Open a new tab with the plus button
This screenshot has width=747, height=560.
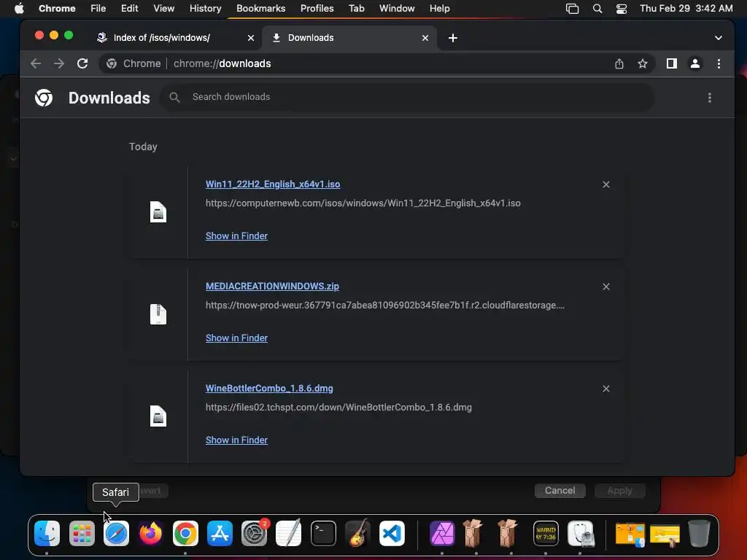pos(452,38)
